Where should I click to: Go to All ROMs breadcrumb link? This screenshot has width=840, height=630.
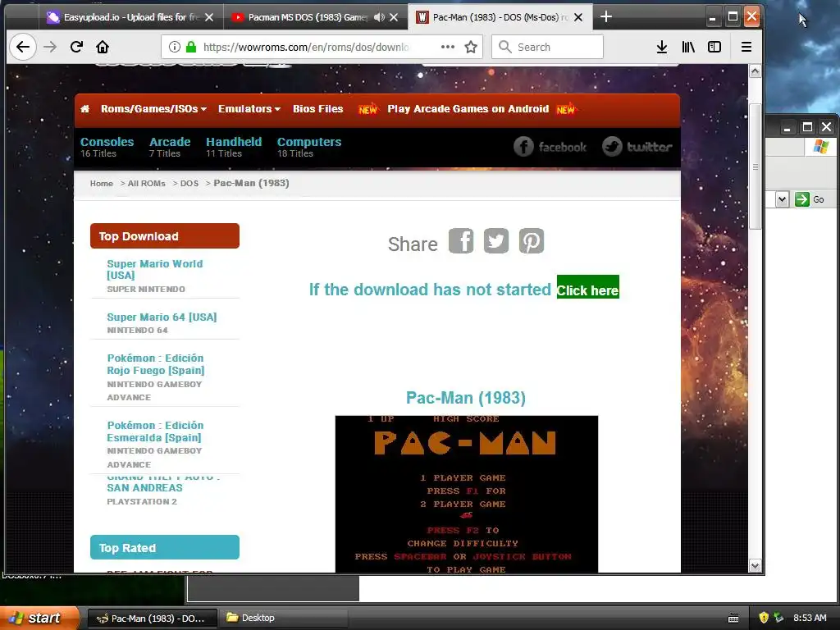[x=146, y=183]
